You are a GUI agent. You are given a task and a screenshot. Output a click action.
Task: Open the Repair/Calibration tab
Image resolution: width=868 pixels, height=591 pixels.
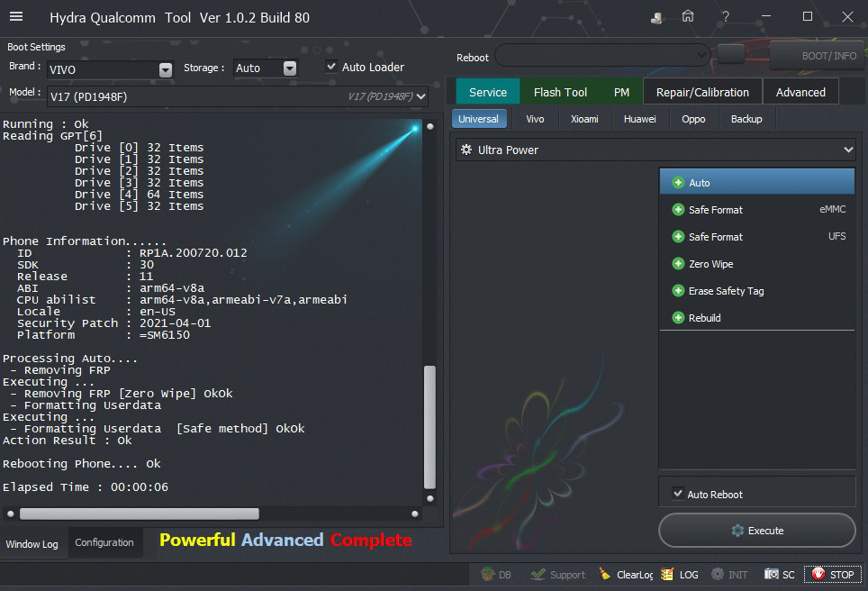click(x=702, y=92)
